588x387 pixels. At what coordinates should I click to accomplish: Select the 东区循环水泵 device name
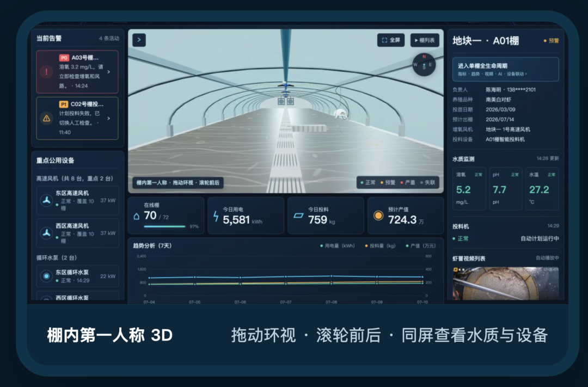click(72, 272)
